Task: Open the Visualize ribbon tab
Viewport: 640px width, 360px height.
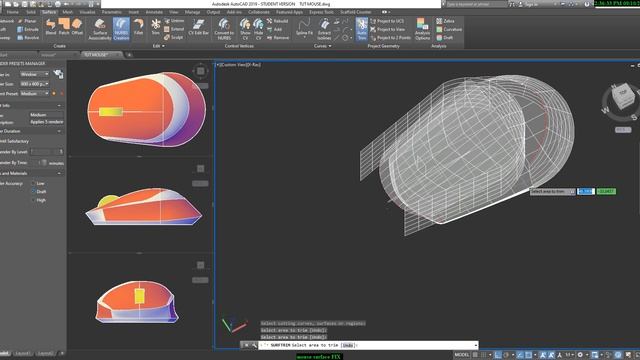Action: [x=87, y=12]
